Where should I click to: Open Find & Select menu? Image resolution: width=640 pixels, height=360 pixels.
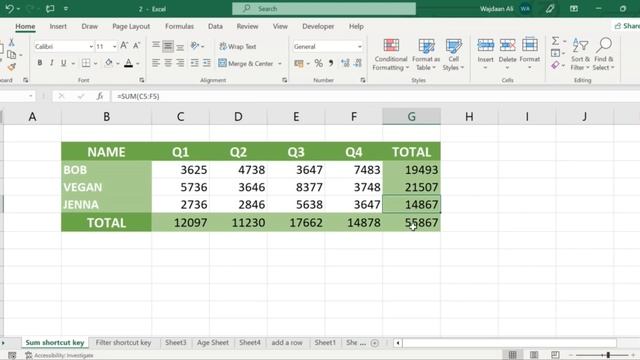click(x=604, y=54)
